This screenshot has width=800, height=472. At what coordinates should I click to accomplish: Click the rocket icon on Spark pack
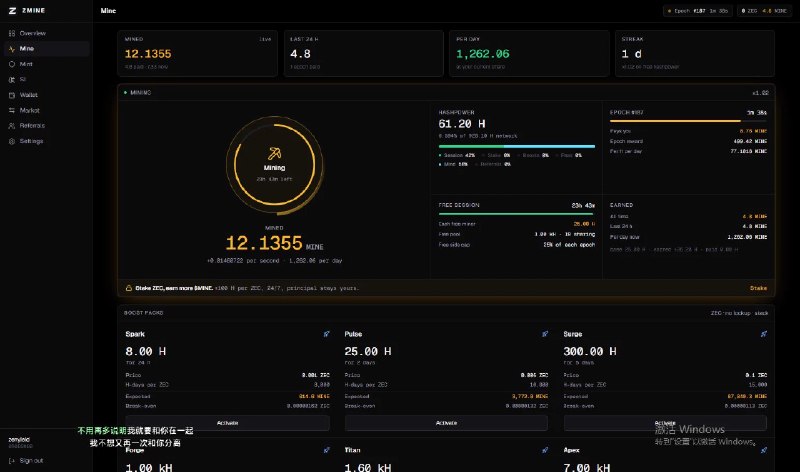point(327,334)
